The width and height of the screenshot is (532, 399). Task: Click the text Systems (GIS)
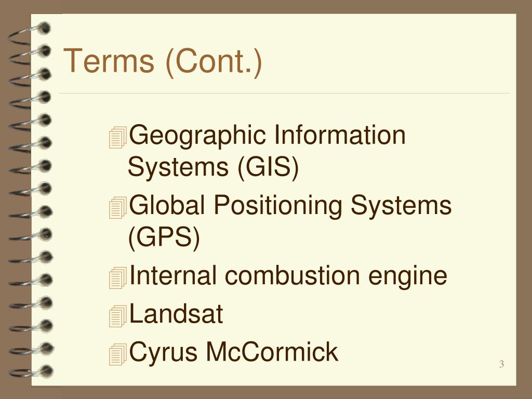pos(213,167)
